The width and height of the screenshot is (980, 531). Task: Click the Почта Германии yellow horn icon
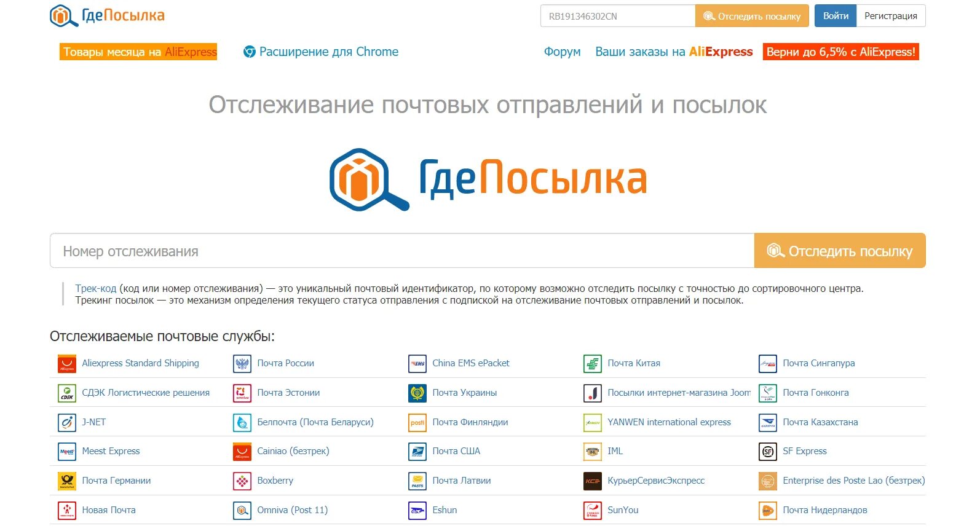point(67,481)
